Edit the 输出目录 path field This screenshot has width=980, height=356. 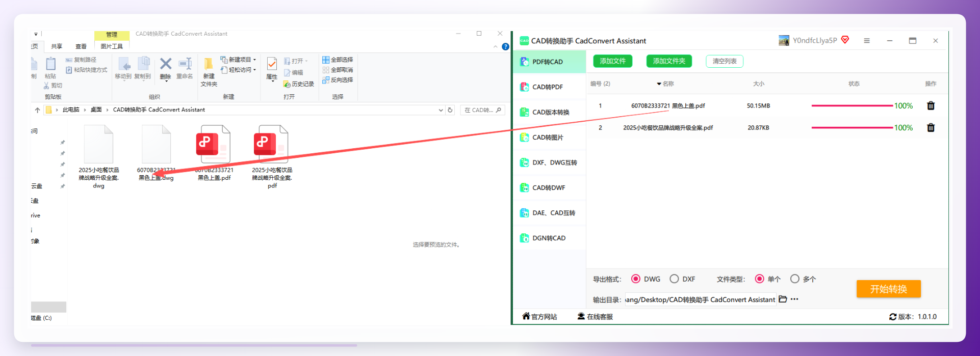[700, 299]
